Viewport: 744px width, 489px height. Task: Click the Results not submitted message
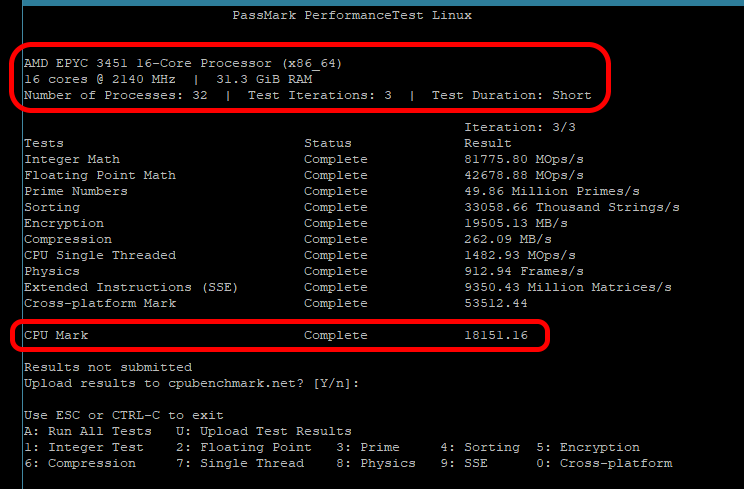coord(108,368)
